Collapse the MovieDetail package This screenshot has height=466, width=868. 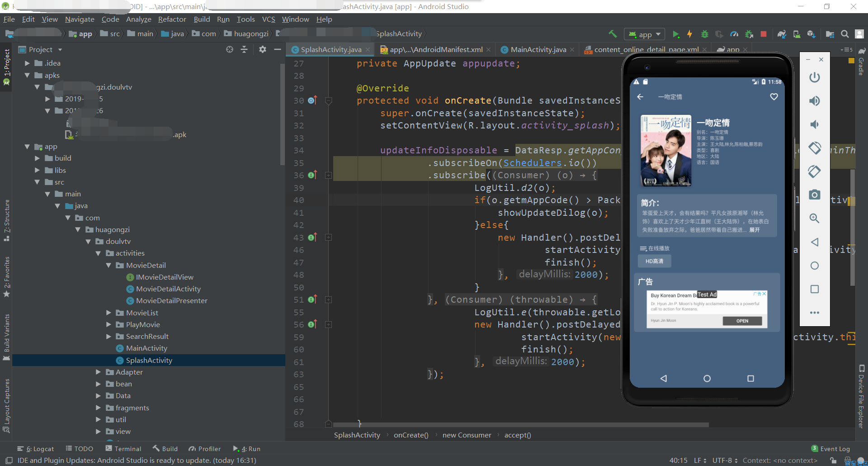coord(108,265)
